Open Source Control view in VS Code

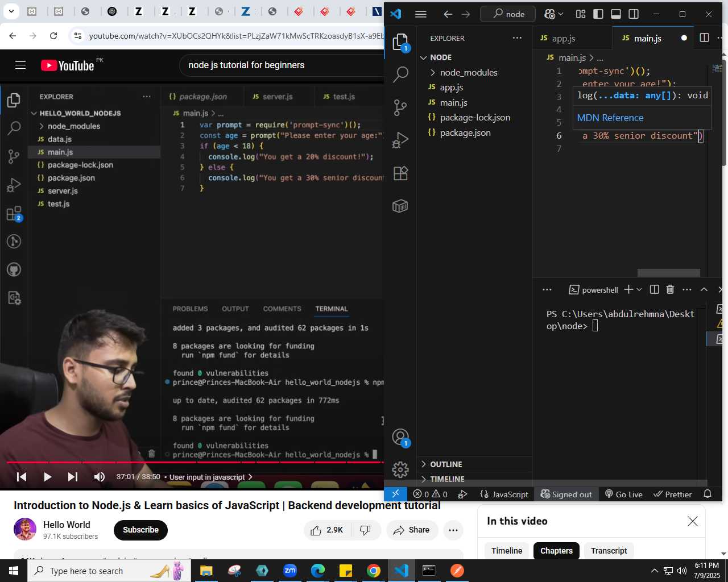pos(400,107)
